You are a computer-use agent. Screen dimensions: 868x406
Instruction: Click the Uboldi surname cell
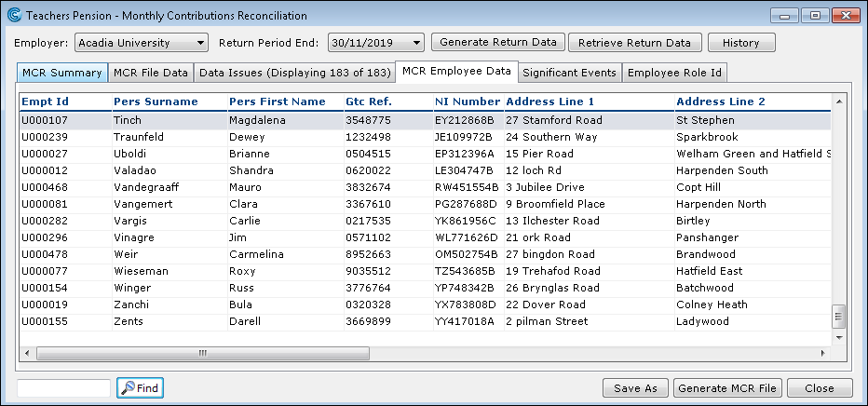(170, 154)
